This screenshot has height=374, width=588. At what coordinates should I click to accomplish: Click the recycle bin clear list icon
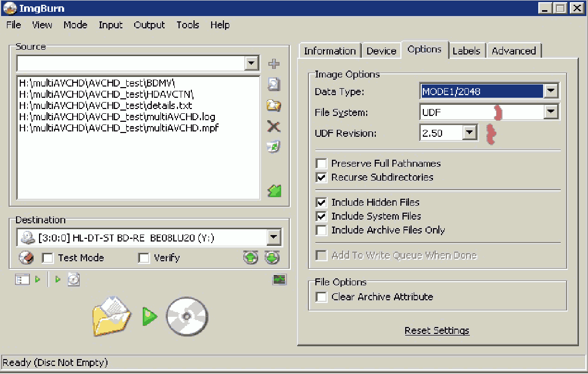click(x=274, y=147)
